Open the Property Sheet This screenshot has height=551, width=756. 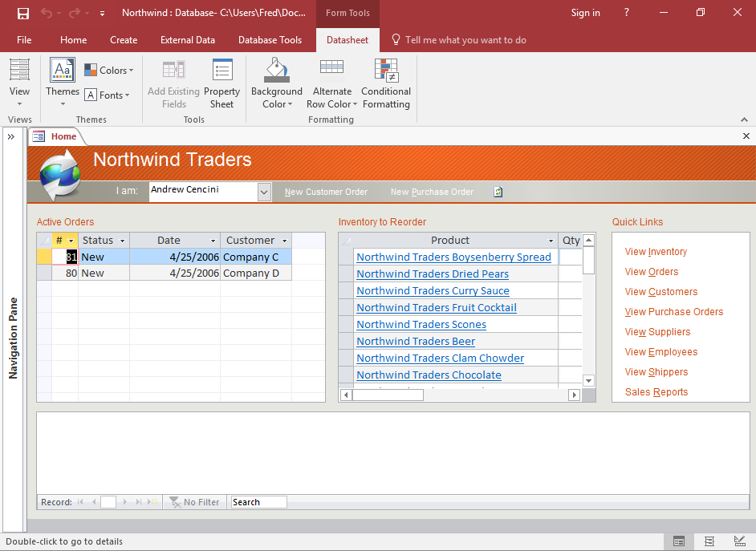pyautogui.click(x=222, y=83)
